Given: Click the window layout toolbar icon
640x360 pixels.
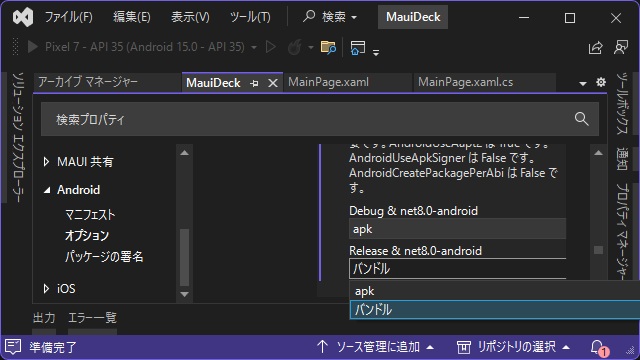Looking at the screenshot, I should point(358,47).
